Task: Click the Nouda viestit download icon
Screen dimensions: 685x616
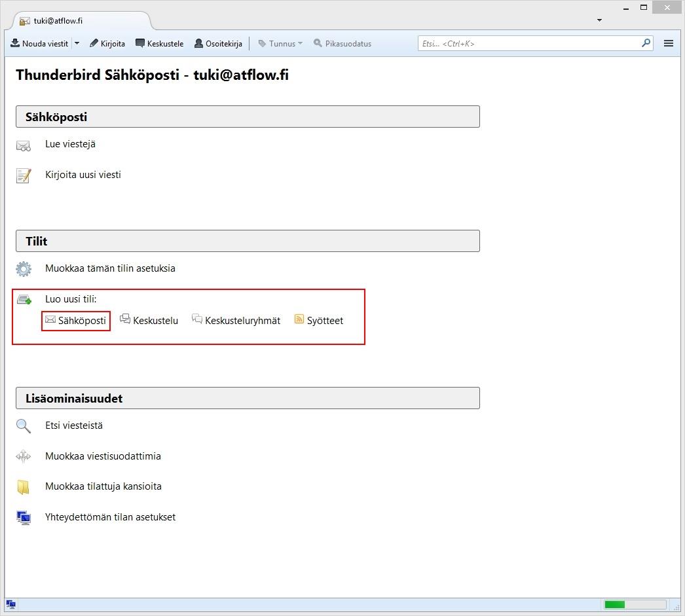Action: click(15, 43)
